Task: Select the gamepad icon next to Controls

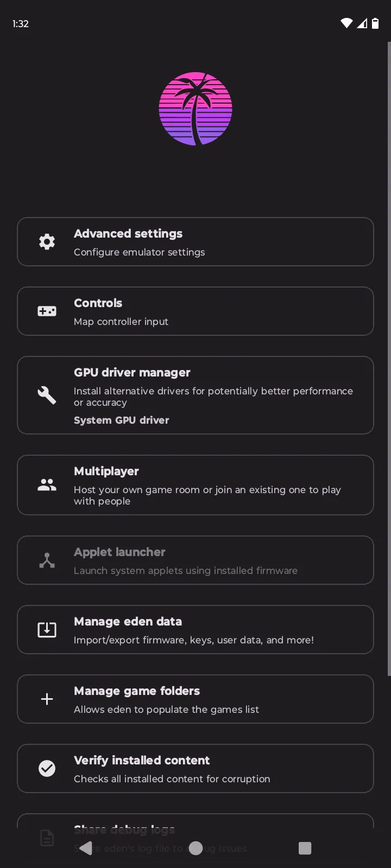Action: (x=47, y=311)
